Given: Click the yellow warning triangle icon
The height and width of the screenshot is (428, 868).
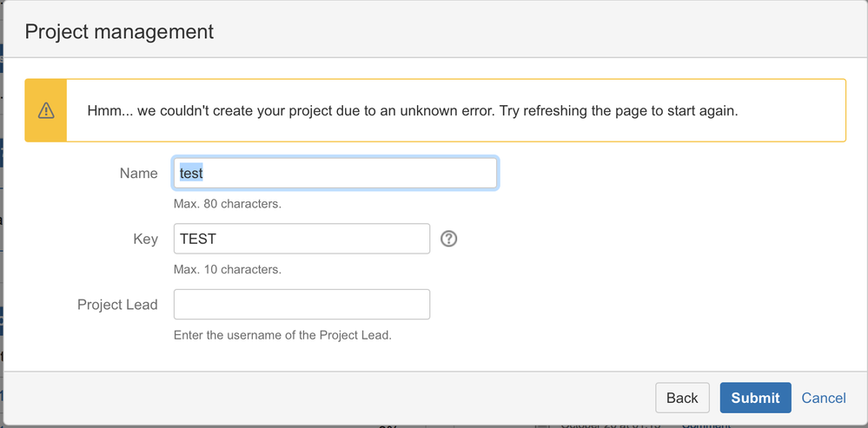Looking at the screenshot, I should coord(46,110).
